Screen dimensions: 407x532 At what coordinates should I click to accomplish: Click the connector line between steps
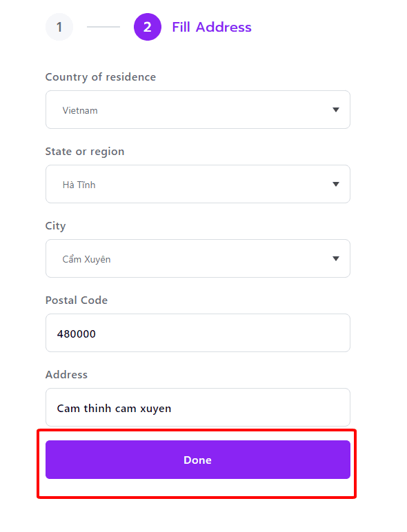[x=103, y=27]
